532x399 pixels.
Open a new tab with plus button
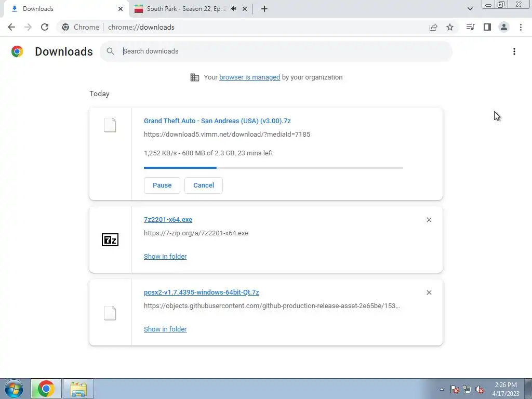(x=264, y=9)
